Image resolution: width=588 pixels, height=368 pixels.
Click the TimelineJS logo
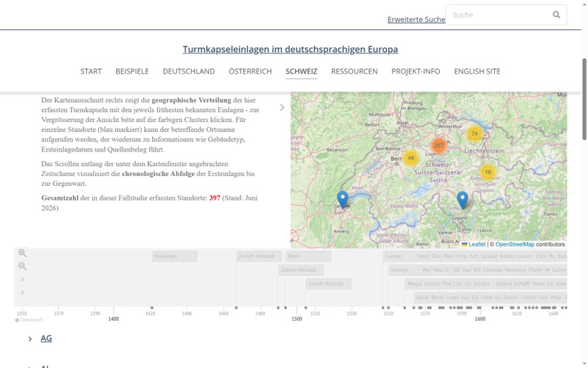(x=29, y=320)
